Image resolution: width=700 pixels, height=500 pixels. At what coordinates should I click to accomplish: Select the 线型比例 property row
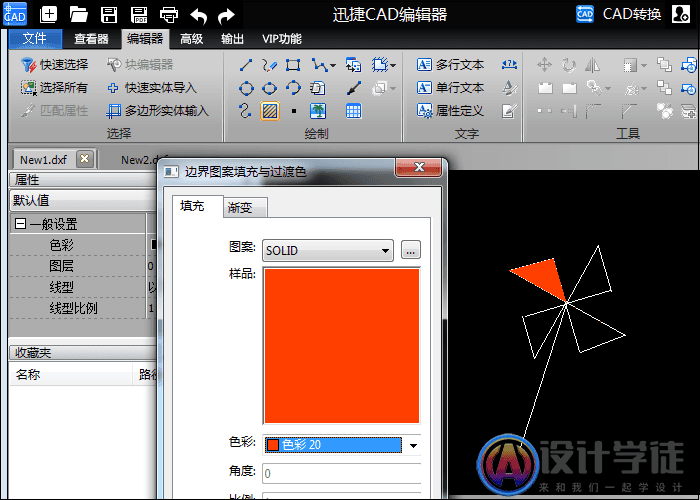(83, 308)
